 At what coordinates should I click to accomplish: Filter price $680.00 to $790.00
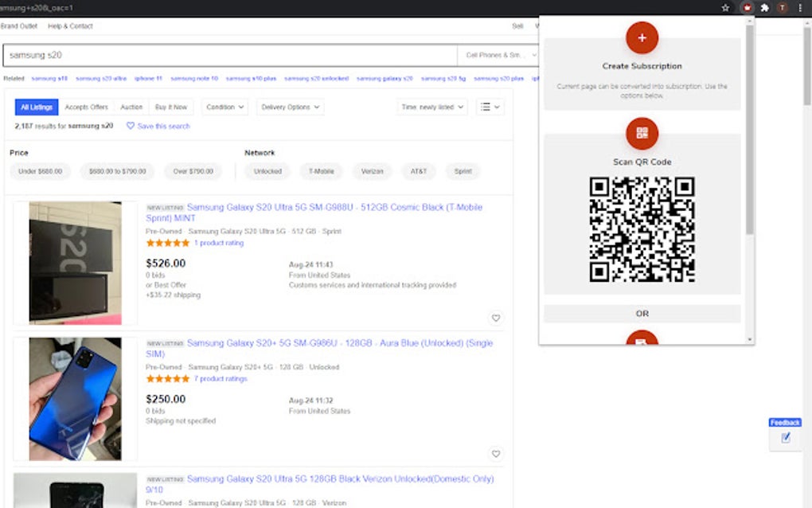click(x=118, y=171)
